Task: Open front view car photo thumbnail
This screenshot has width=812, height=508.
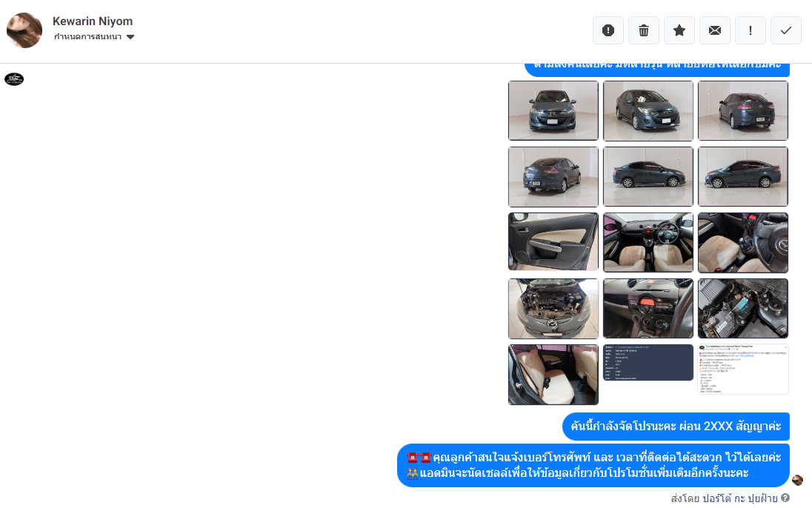Action: [x=553, y=110]
